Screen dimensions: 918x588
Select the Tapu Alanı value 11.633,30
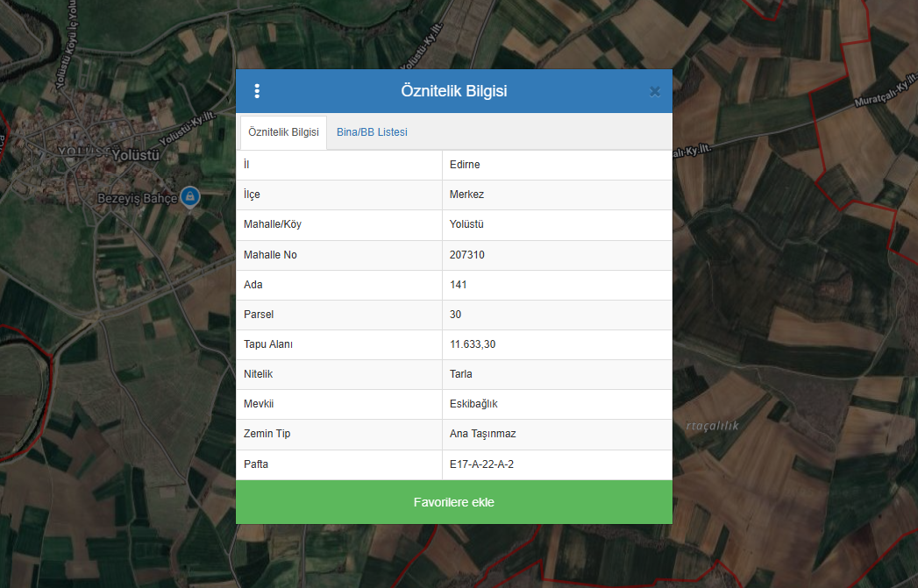[x=473, y=344]
